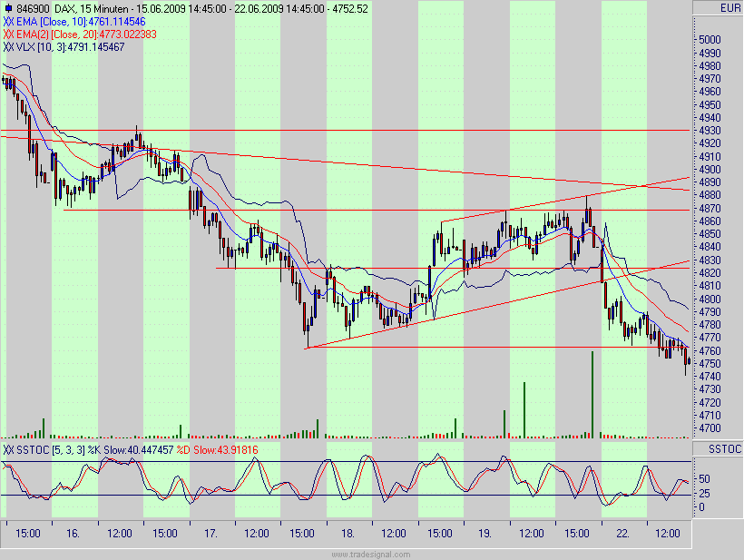
Task: Click the 4760 price axis label
Action: 710,350
